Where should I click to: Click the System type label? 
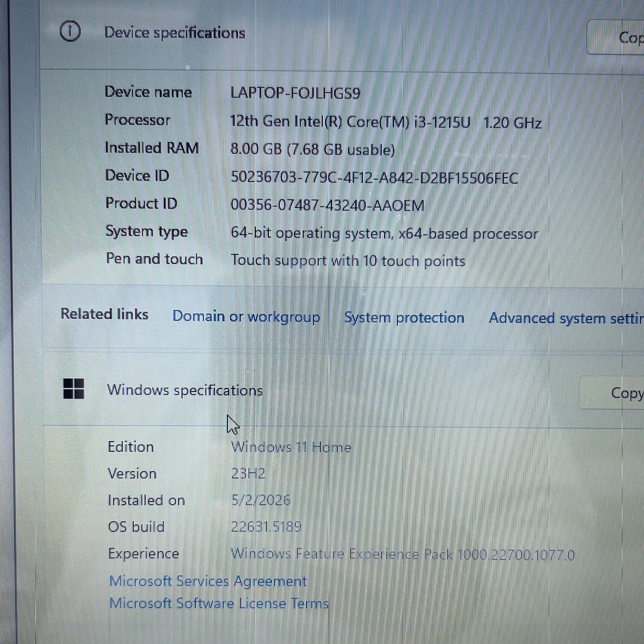click(146, 231)
